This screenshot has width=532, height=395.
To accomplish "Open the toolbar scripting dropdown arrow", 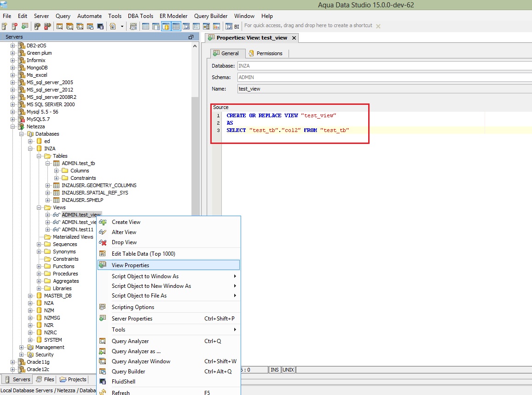I will pos(122,26).
